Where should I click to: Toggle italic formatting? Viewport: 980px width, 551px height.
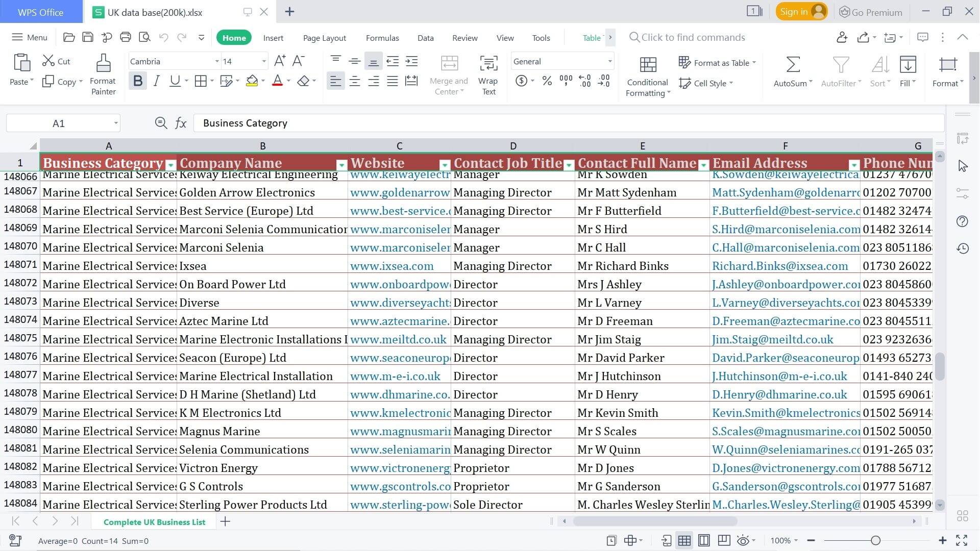[156, 81]
